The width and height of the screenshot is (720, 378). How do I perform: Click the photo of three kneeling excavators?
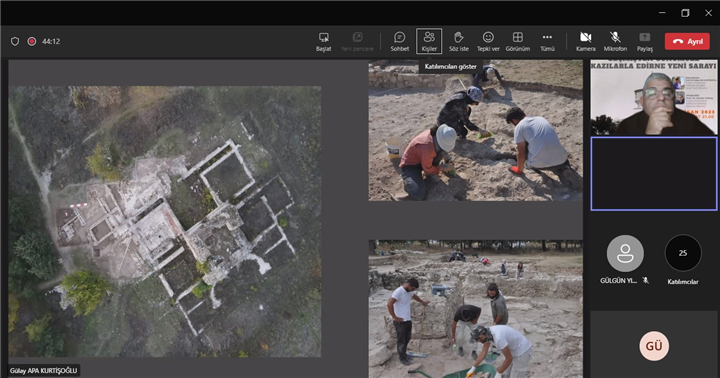[475, 130]
